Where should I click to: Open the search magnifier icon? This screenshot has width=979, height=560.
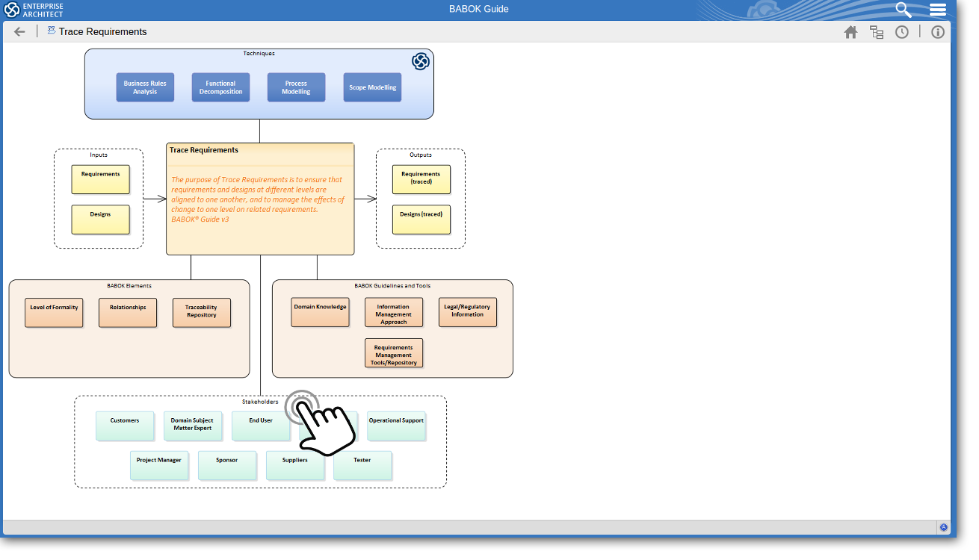coord(904,10)
